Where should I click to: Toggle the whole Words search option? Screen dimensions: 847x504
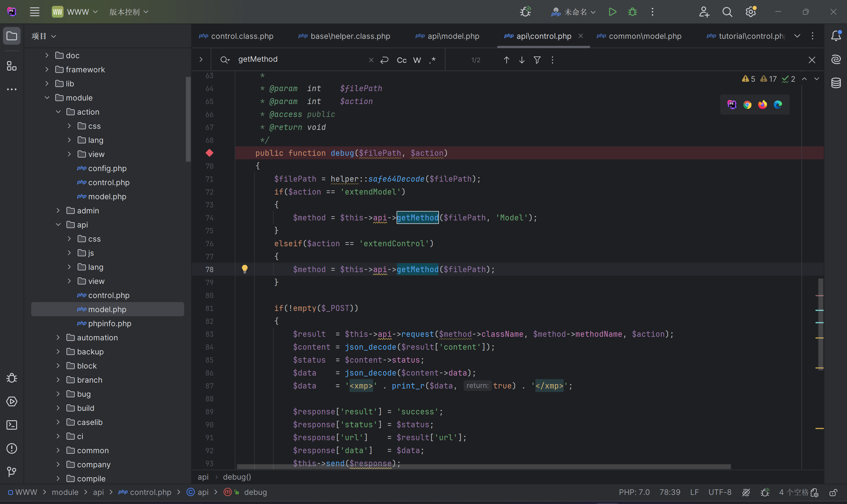tap(417, 60)
